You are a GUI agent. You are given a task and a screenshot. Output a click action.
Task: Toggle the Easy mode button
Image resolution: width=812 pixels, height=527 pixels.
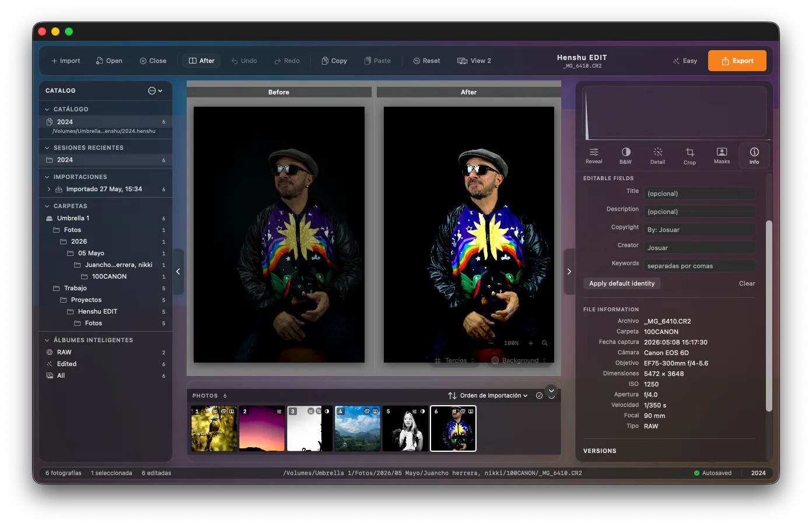[x=685, y=61]
